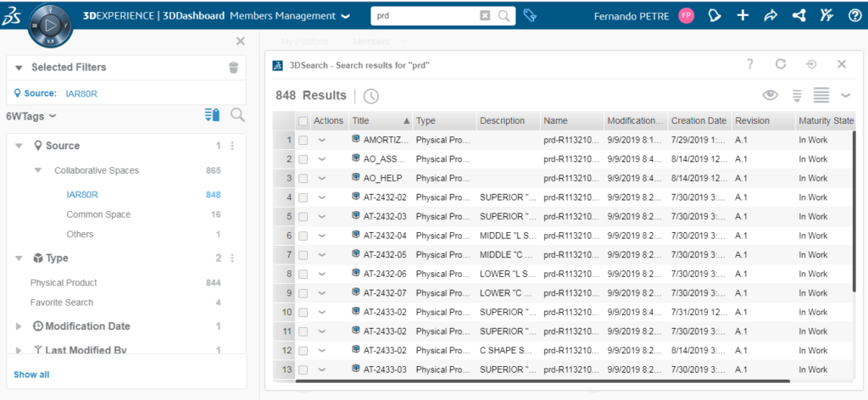Sort by Maturity State column header

[826, 120]
